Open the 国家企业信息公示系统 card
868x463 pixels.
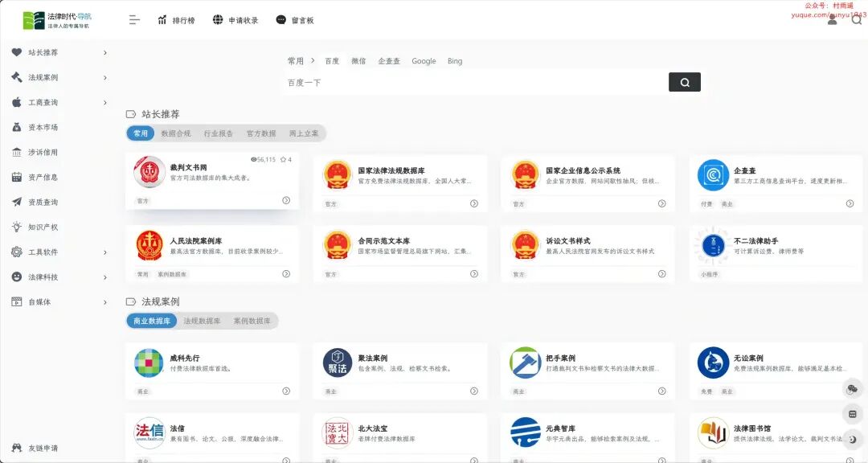point(588,183)
